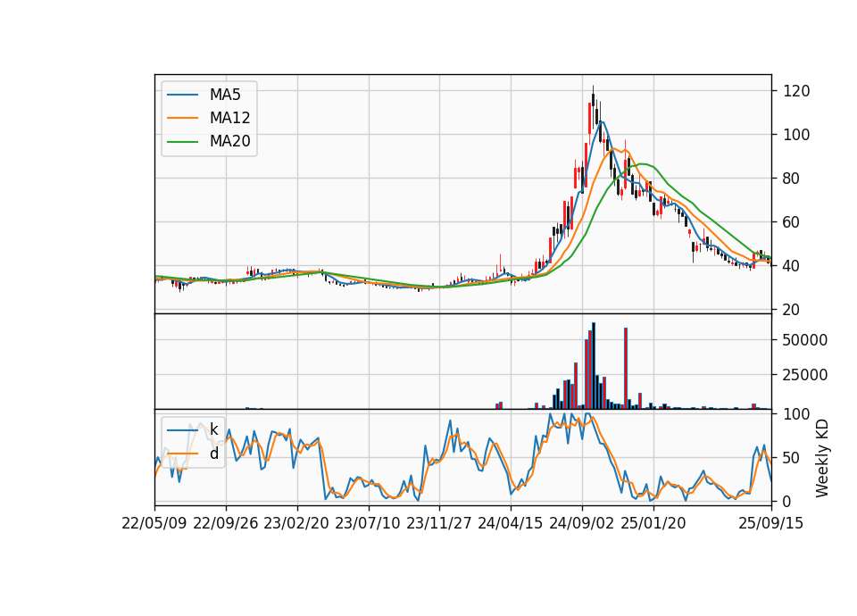Click the orange MA12 legend line sample
Viewport: 857px width, 616px height.
182,118
